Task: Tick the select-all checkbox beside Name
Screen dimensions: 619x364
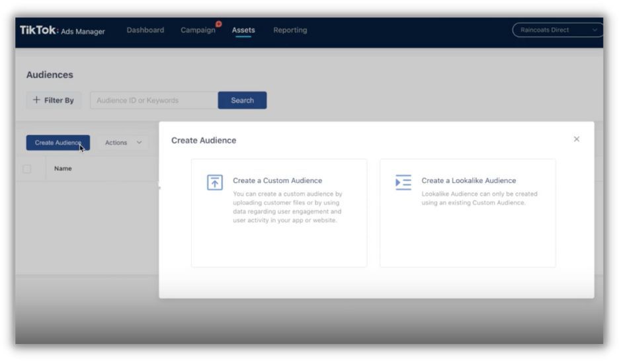Action: click(x=27, y=169)
